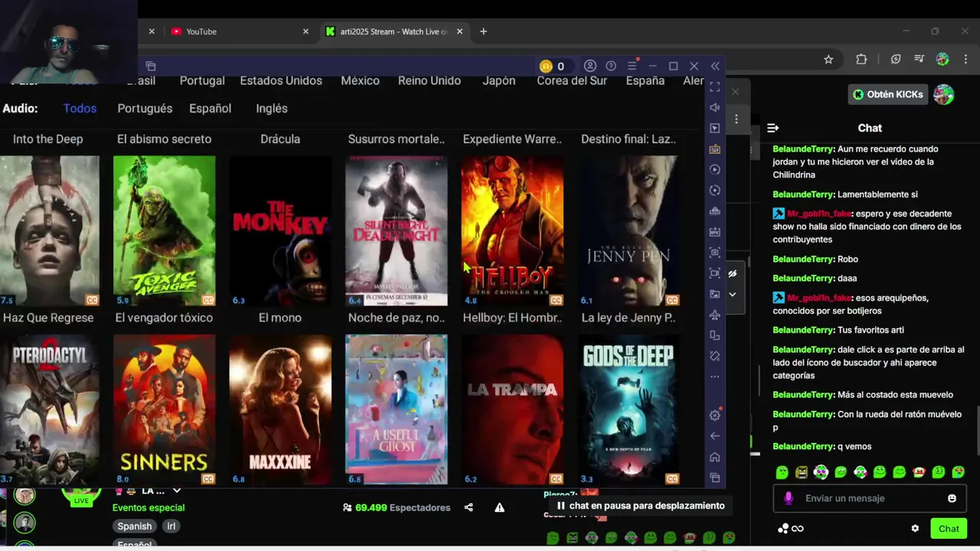Viewport: 980px width, 551px height.
Task: Open the cursor lock icon in sidebar
Action: [x=714, y=128]
